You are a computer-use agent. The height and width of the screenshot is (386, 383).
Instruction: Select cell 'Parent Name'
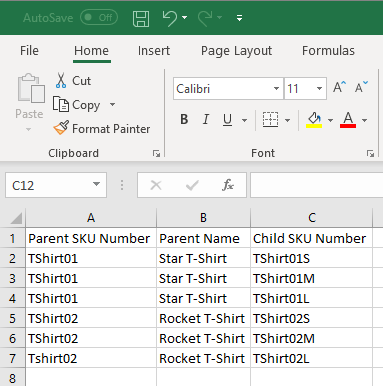203,238
